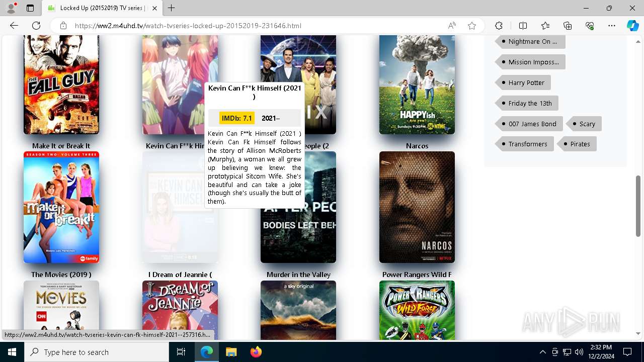The image size is (644, 362).
Task: Open network status tray icon
Action: (567, 352)
